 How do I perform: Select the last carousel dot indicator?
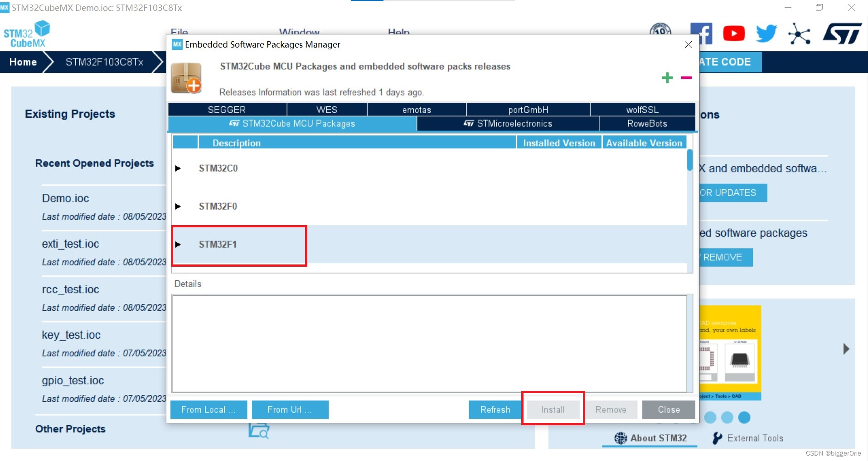coord(744,417)
